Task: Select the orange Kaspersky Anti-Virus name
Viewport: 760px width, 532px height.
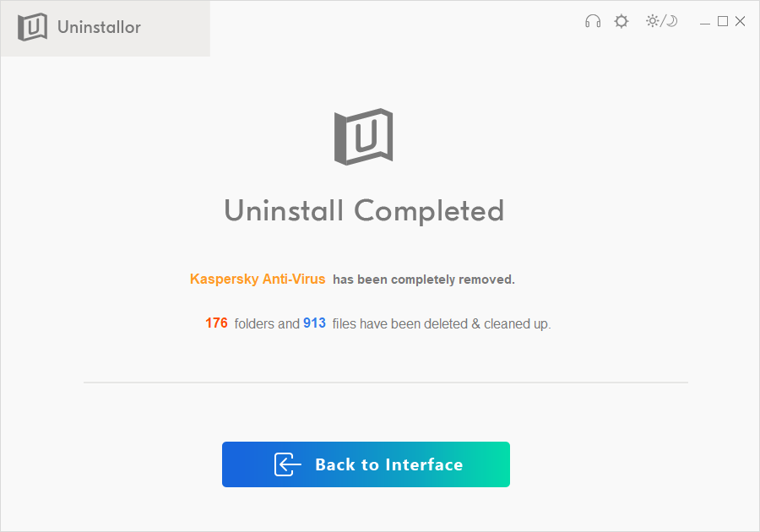Action: 258,279
